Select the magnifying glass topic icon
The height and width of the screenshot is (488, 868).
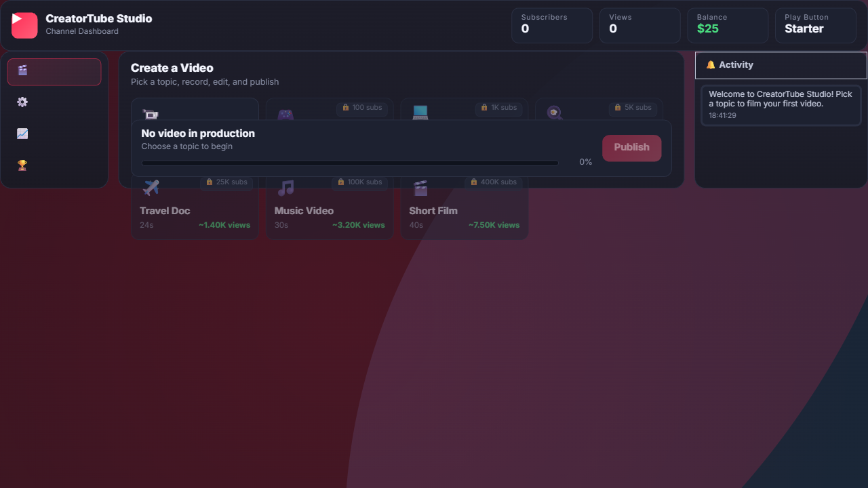tap(555, 113)
